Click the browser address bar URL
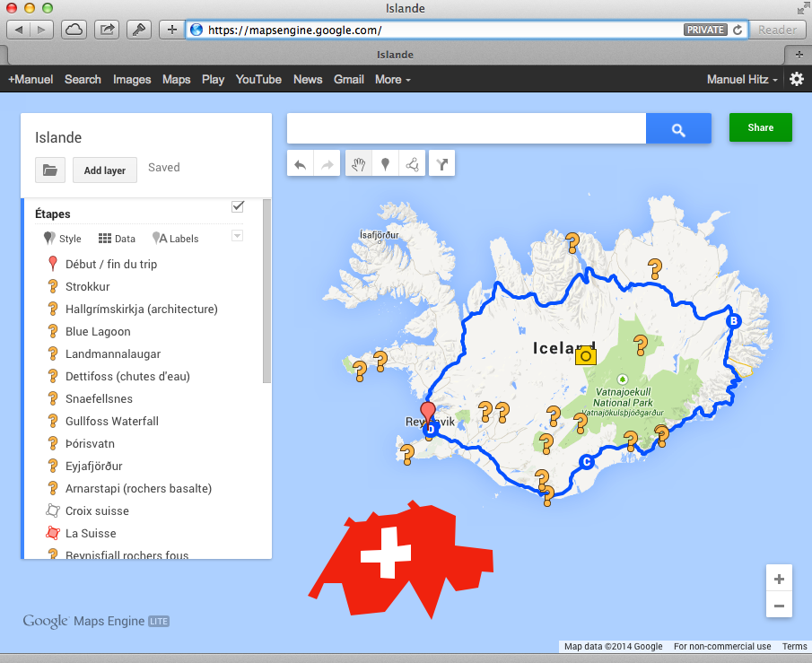The image size is (812, 663). (x=294, y=30)
